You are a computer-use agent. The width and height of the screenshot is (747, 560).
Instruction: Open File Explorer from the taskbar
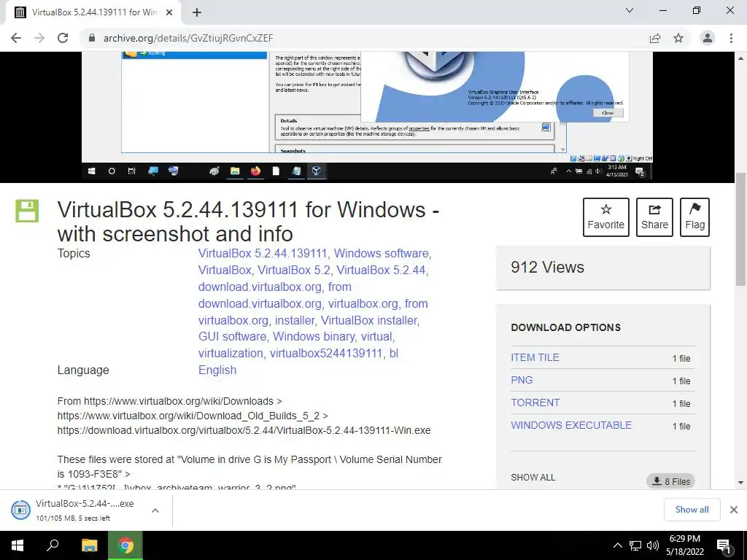coord(89,545)
